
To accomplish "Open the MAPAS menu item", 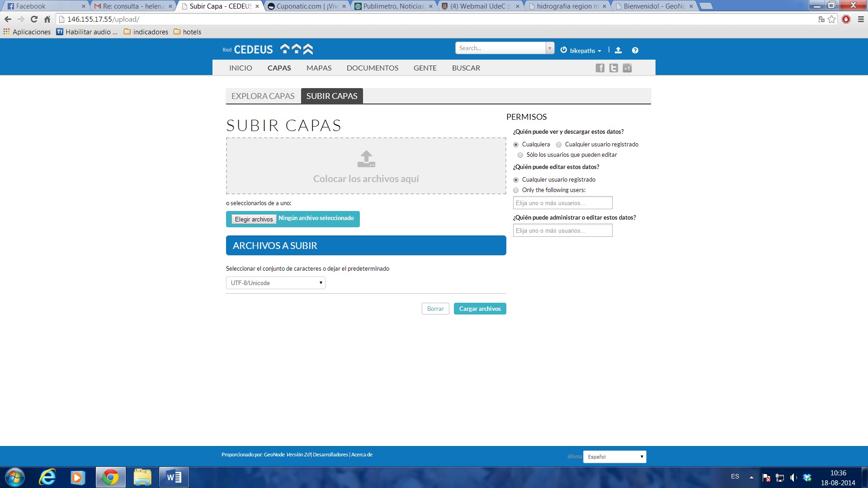I will pos(319,68).
